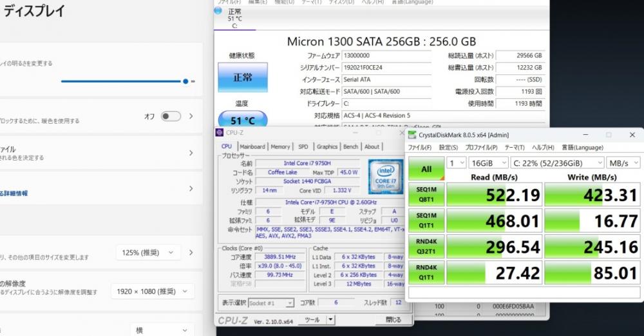Click the 423.31 sequential write result
Screen dimensions: 644x336
[592, 195]
